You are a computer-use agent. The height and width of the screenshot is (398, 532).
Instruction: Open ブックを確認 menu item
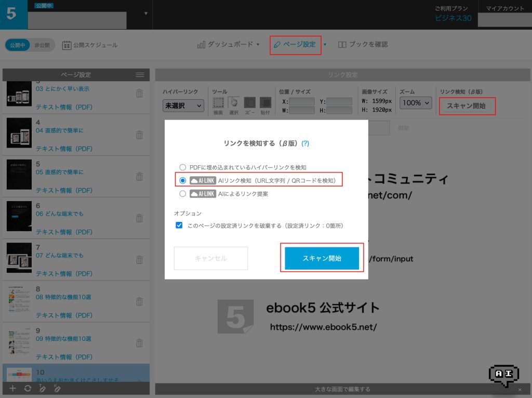coord(363,45)
